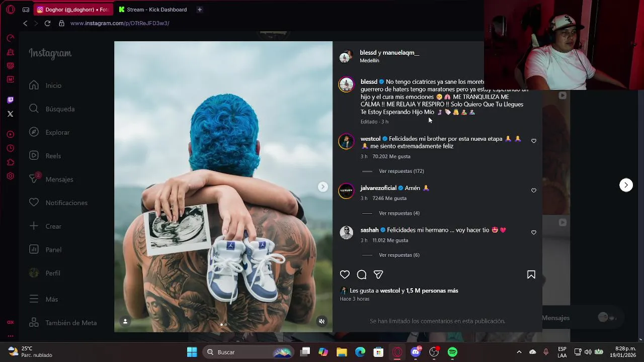The width and height of the screenshot is (644, 362).
Task: Like the post with the heart icon
Action: pos(345,275)
